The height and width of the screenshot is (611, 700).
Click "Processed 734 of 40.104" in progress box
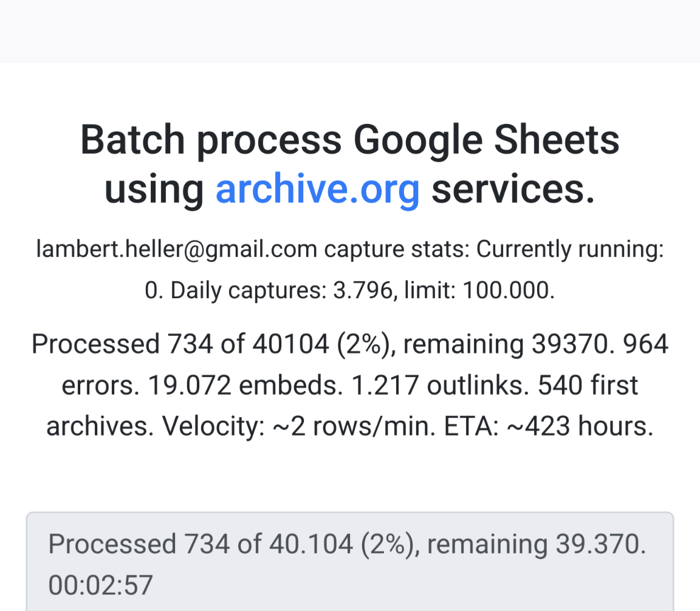(x=200, y=544)
